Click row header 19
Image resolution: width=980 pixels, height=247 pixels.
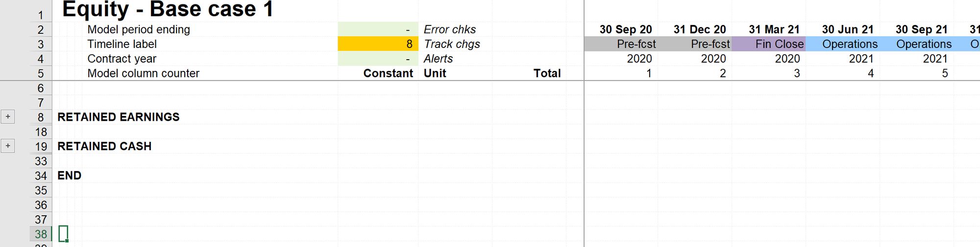(x=41, y=147)
